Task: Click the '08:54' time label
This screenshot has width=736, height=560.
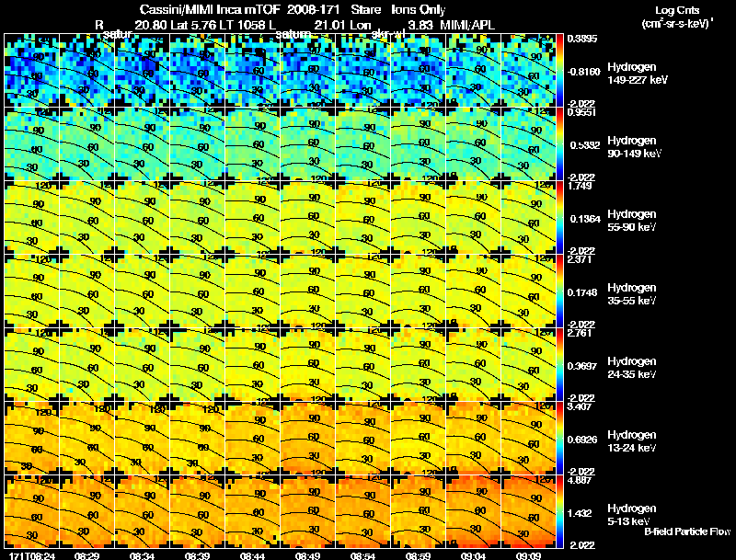Action: point(362,555)
